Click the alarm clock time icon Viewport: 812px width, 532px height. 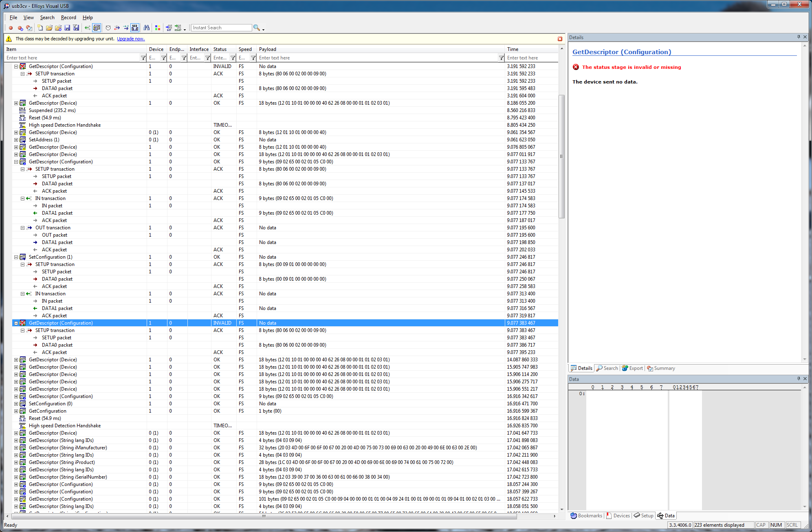pyautogui.click(x=108, y=28)
